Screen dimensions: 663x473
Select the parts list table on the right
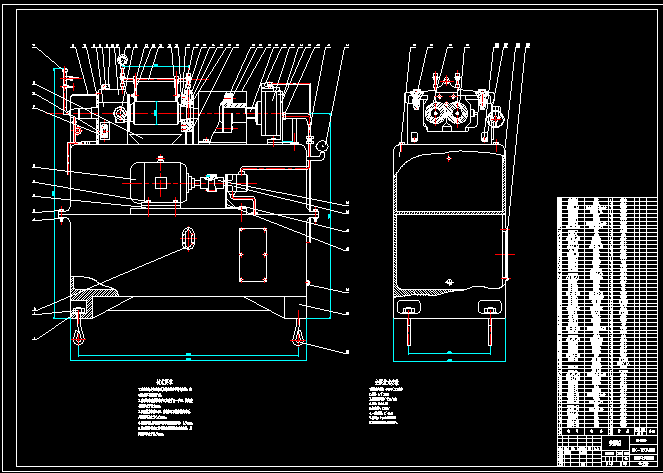[x=607, y=316]
